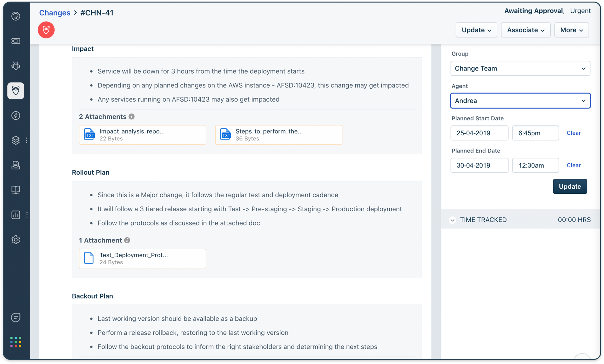Open the Assets layers icon
The width and height of the screenshot is (604, 364).
pos(16,140)
